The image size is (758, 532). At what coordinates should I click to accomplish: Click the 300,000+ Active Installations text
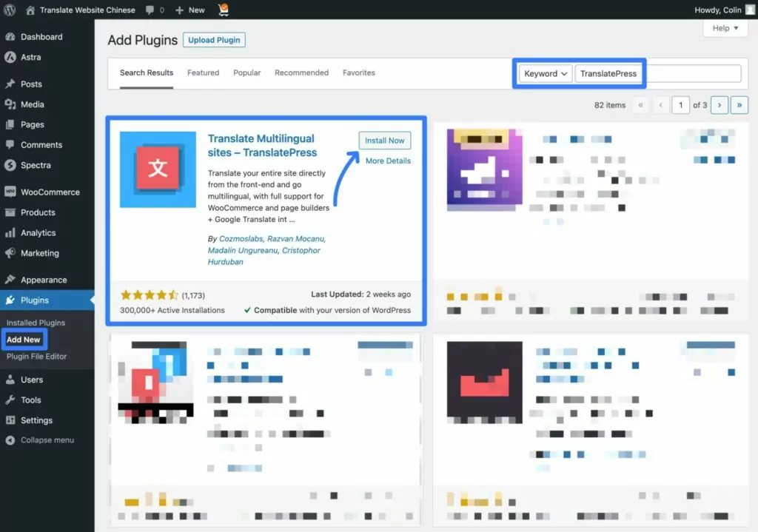point(172,310)
